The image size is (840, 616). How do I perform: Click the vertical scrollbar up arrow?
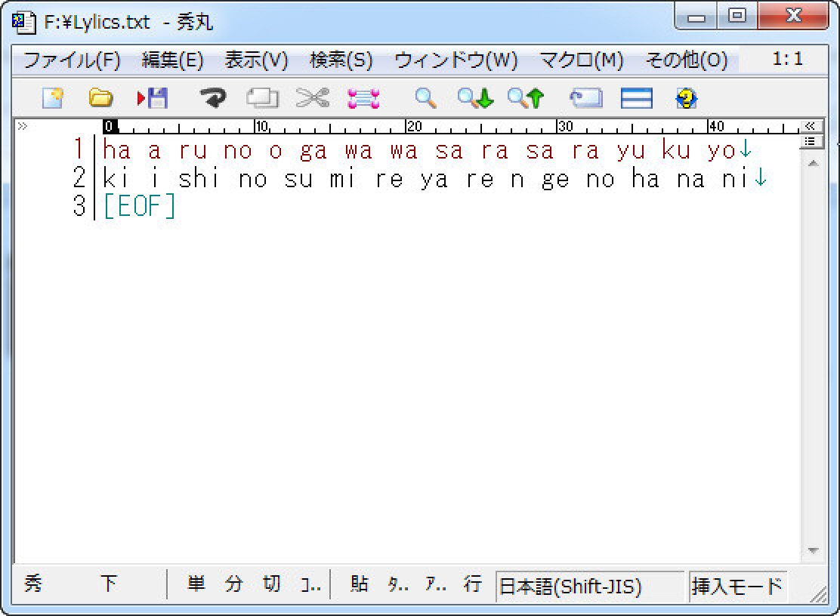coord(813,163)
